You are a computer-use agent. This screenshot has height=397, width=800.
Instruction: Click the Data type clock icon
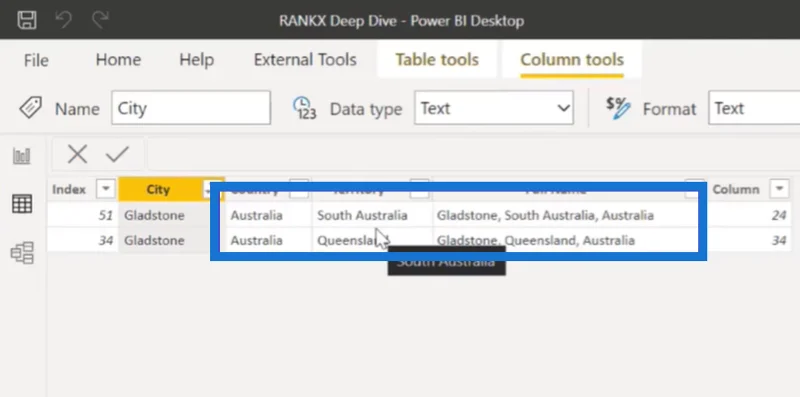tap(304, 108)
